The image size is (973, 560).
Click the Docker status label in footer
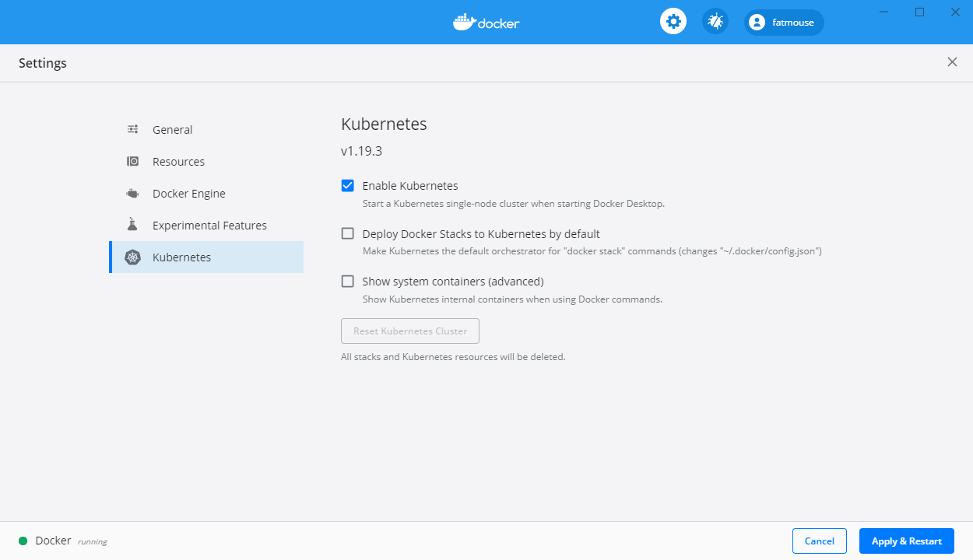pyautogui.click(x=53, y=541)
